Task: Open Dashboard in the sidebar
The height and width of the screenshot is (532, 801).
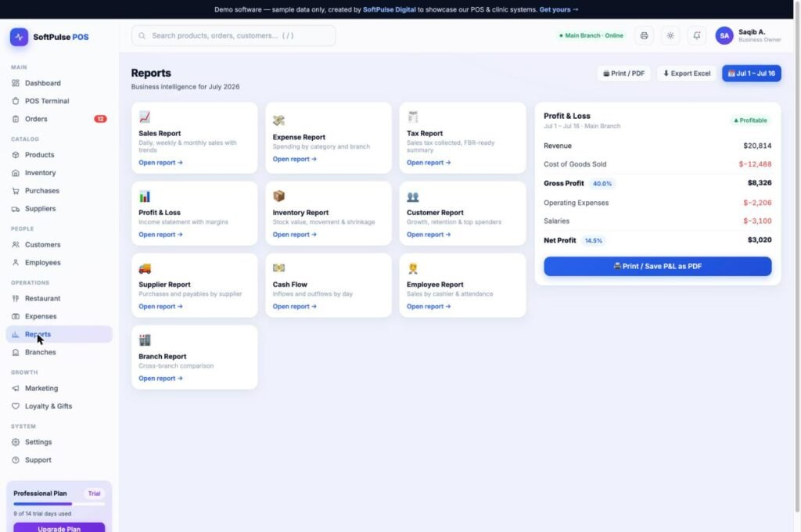Action: pyautogui.click(x=59, y=83)
